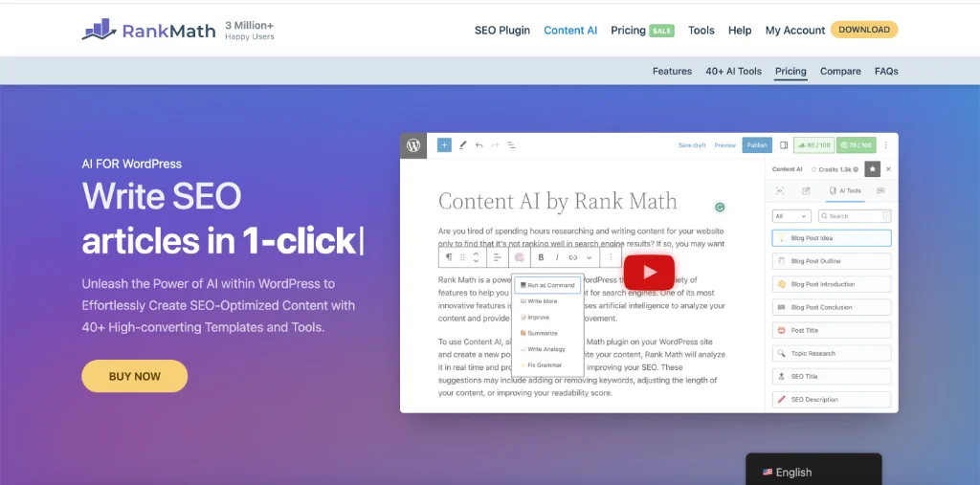Open the English language switcher
The height and width of the screenshot is (485, 980).
tap(813, 472)
